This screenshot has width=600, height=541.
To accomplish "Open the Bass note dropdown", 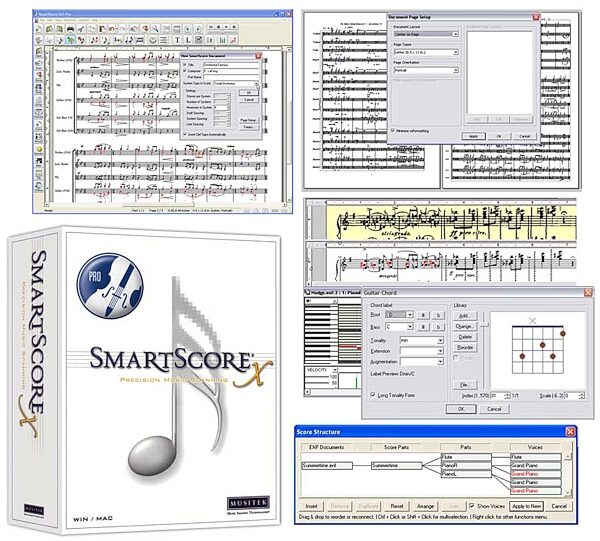I will (410, 327).
